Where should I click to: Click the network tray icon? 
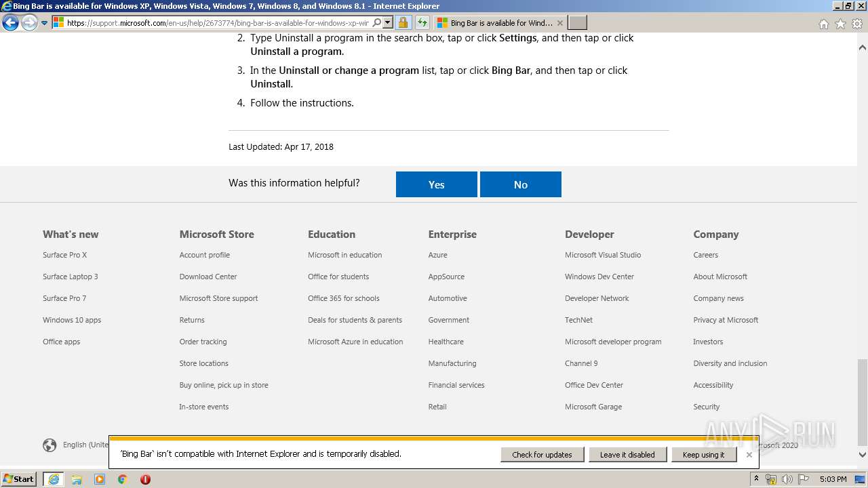[x=771, y=479]
